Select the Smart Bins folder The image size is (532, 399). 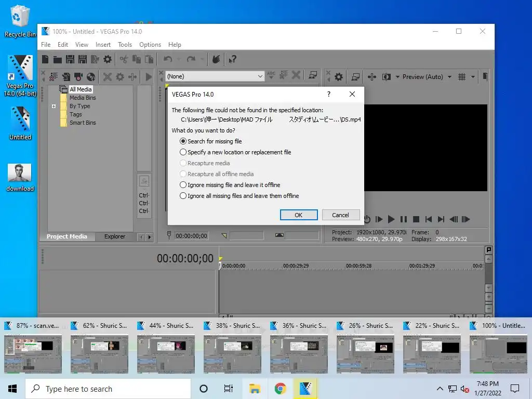pyautogui.click(x=83, y=123)
